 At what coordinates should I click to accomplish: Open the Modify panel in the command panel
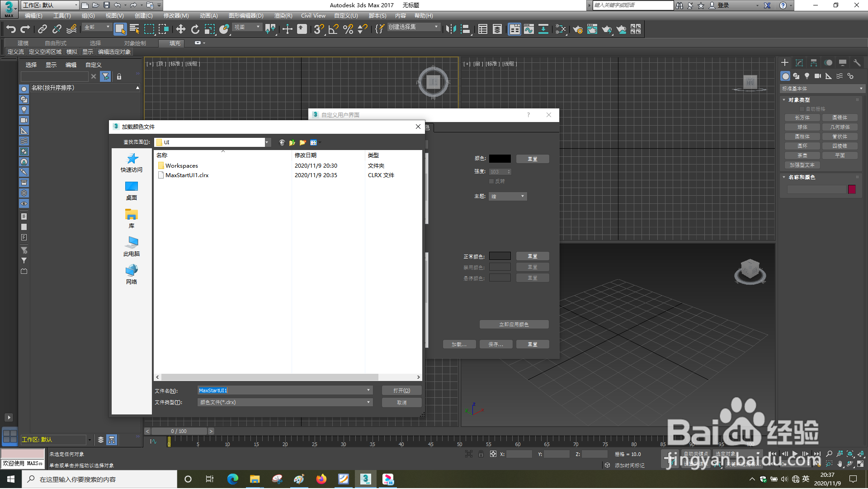(799, 63)
